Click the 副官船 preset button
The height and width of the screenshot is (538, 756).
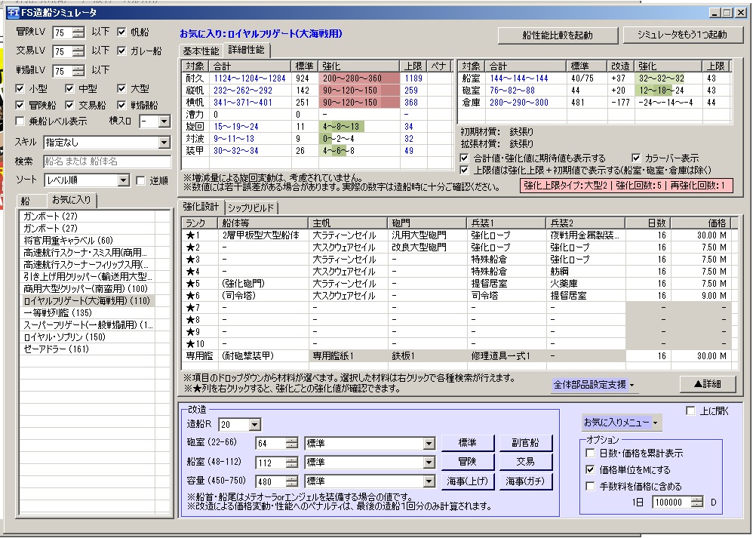(x=525, y=442)
